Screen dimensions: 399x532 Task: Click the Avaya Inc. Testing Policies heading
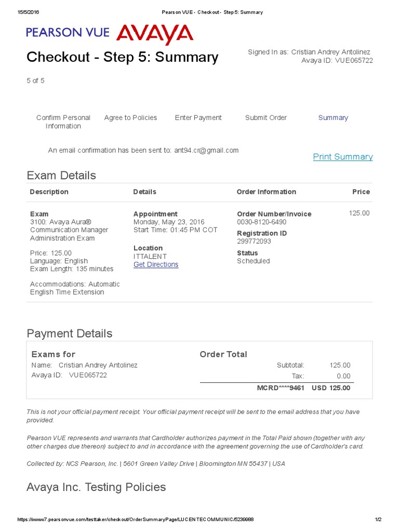[96, 487]
